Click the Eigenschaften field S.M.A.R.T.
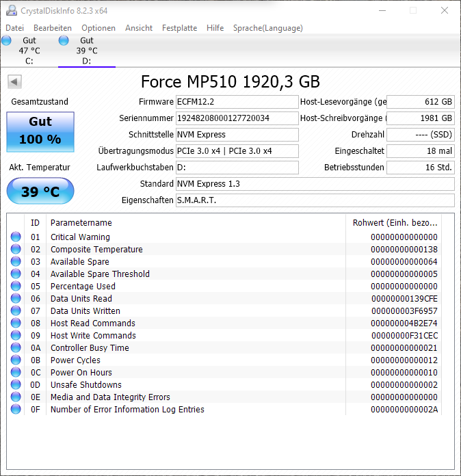This screenshot has width=461, height=476. pyautogui.click(x=315, y=200)
